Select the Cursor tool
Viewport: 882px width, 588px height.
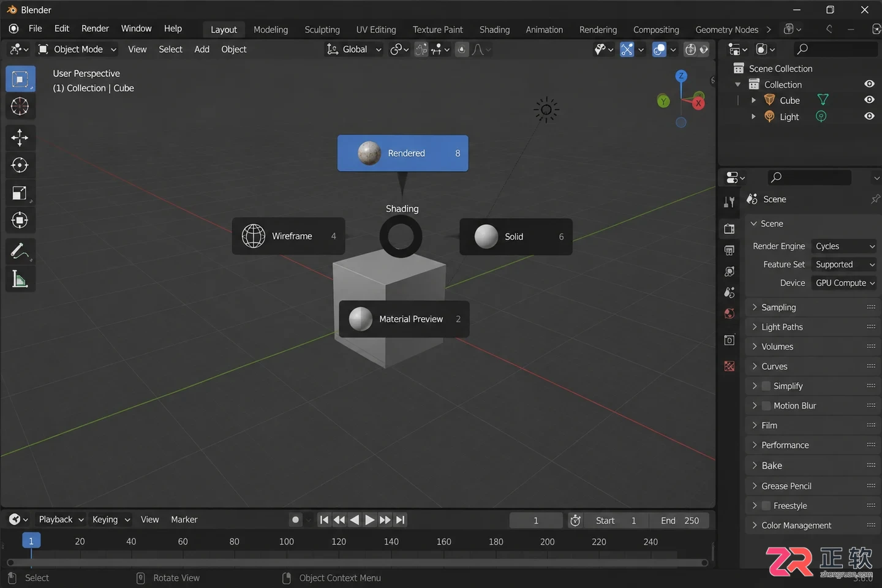20,107
